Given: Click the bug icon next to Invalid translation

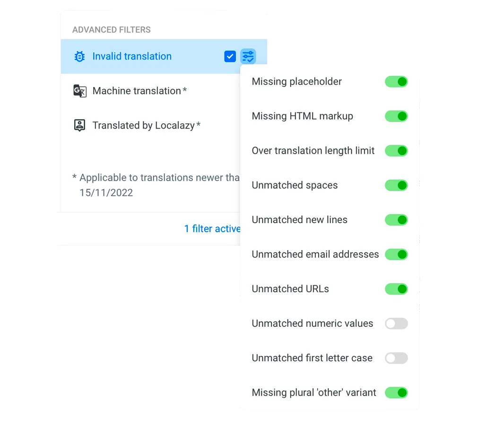Looking at the screenshot, I should (79, 57).
